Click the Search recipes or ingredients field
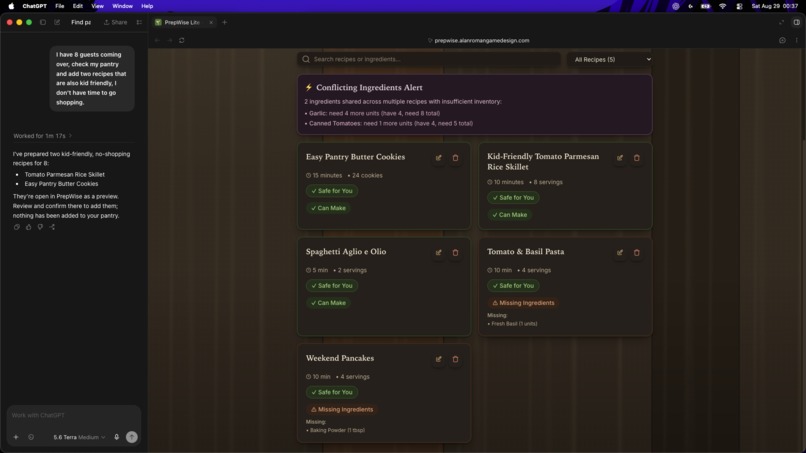 (429, 59)
